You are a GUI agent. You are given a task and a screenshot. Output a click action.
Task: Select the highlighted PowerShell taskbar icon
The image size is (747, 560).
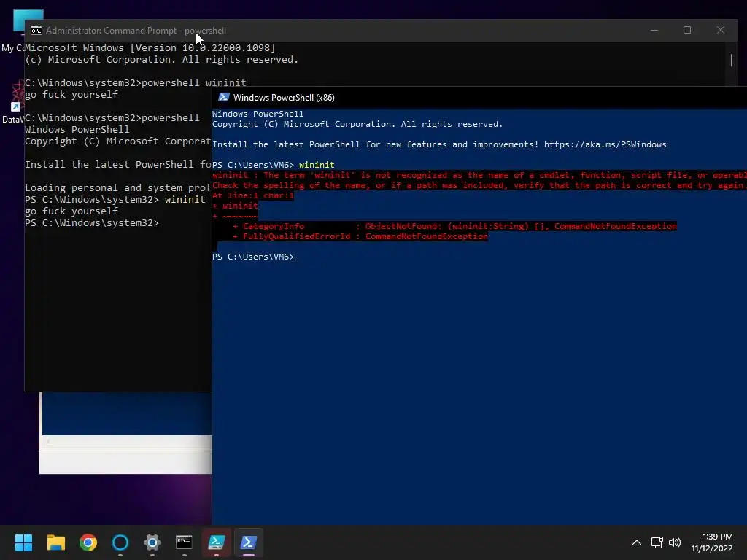pos(248,542)
